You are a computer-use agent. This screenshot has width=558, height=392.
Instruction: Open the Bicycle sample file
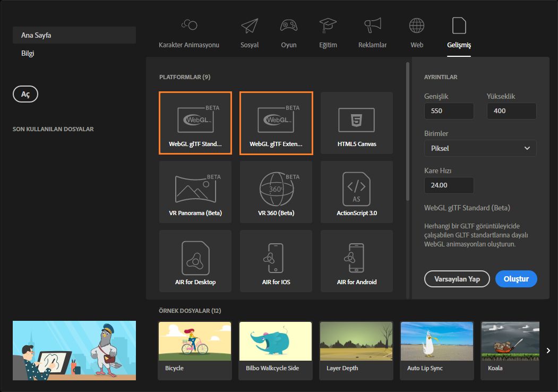(x=195, y=351)
